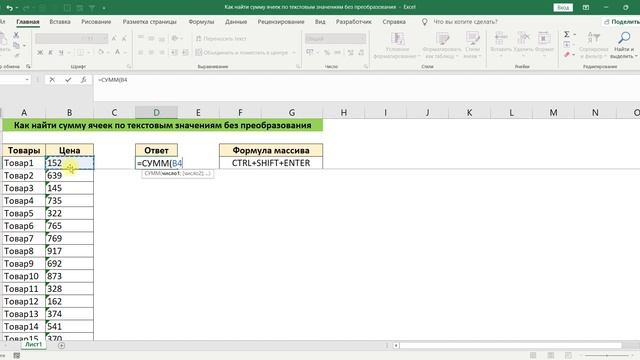The height and width of the screenshot is (360, 640).
Task: Open Font group dialog launcher
Action: click(129, 66)
